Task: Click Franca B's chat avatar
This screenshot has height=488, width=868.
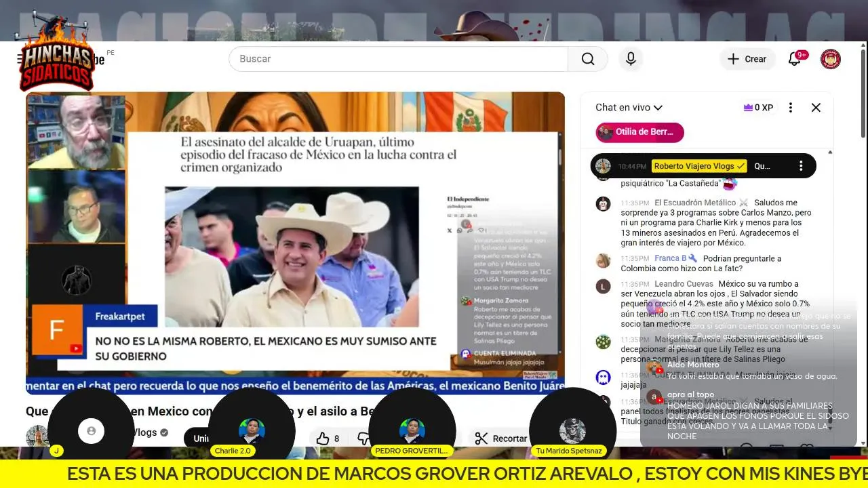Action: coord(603,260)
